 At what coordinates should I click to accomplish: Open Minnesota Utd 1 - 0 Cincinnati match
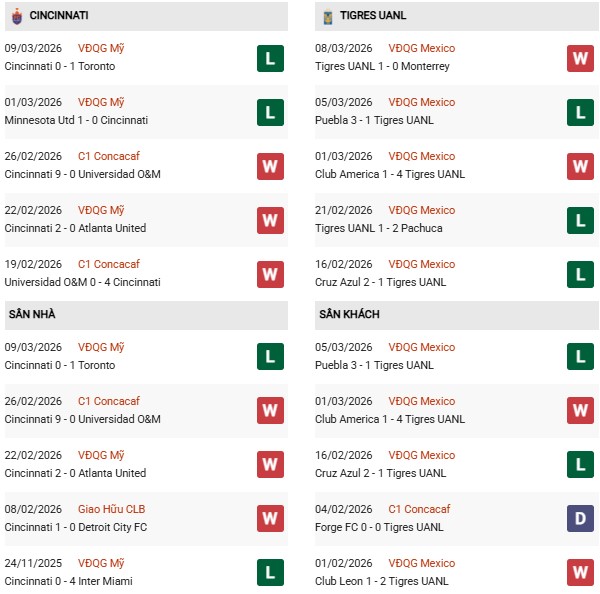coord(76,120)
